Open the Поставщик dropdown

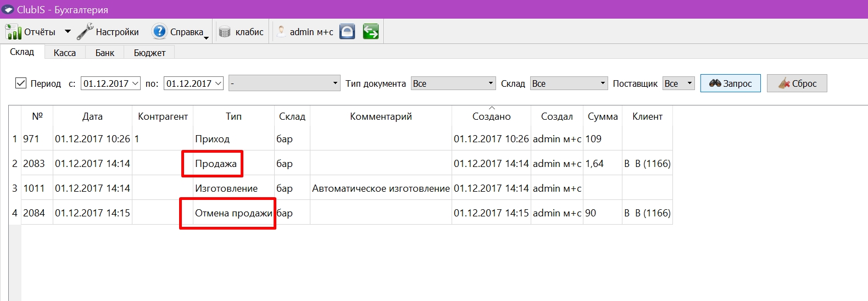678,83
